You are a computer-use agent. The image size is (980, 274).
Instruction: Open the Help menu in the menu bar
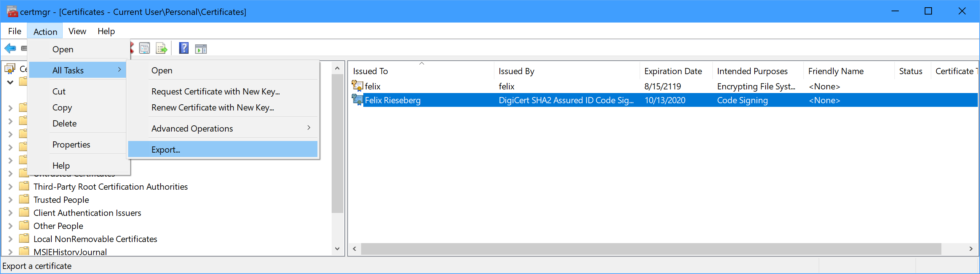[x=106, y=31]
